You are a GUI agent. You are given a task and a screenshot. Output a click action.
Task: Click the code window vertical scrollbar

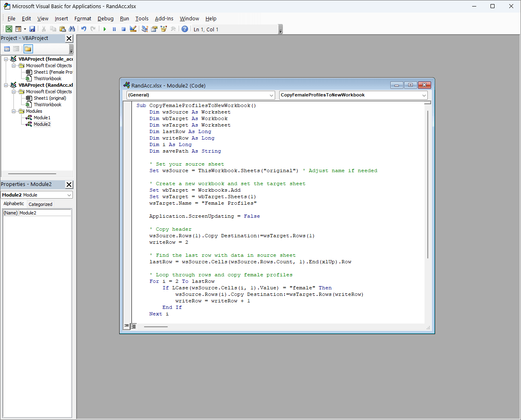tap(427, 184)
